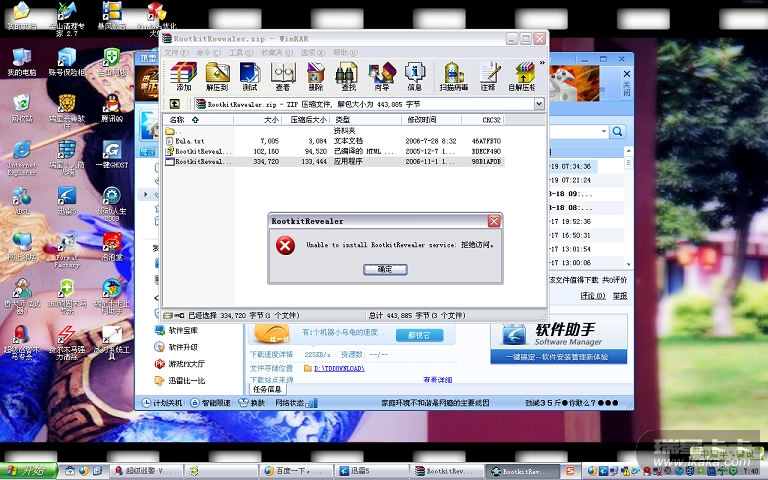Click the WinRAR Info (信息) icon

tap(414, 77)
